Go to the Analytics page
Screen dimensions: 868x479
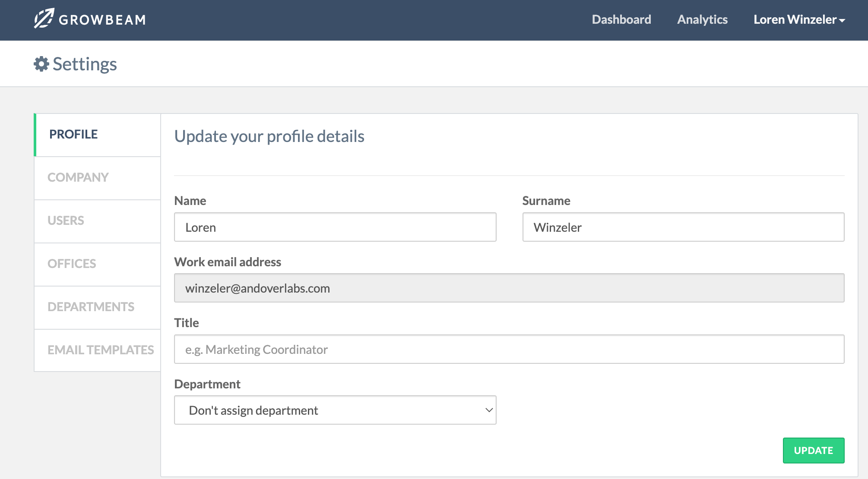[702, 19]
